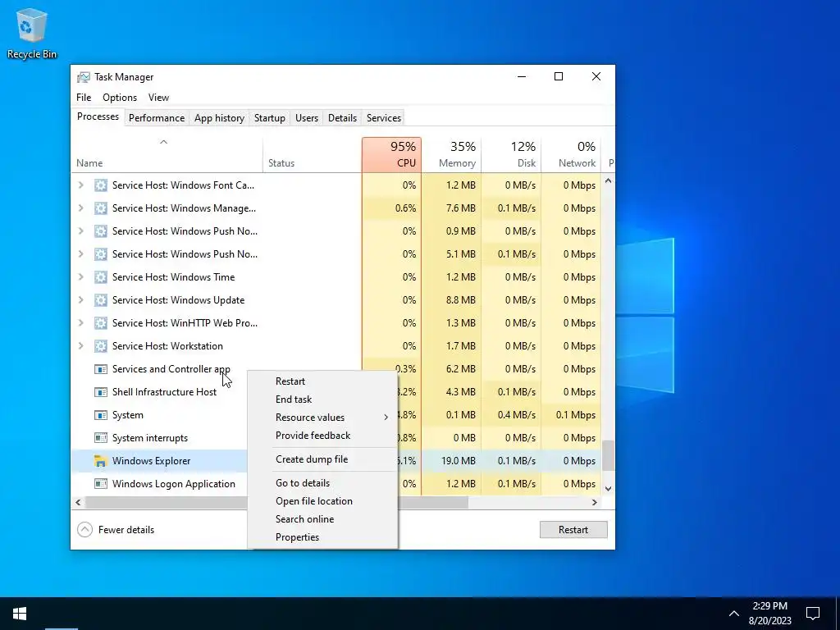
Task: Click the Service Host: Windows Manage... gear icon
Action: point(101,208)
